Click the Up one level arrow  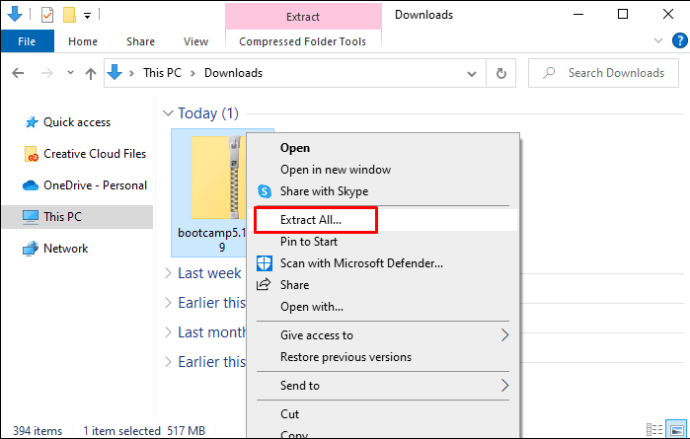tap(90, 73)
